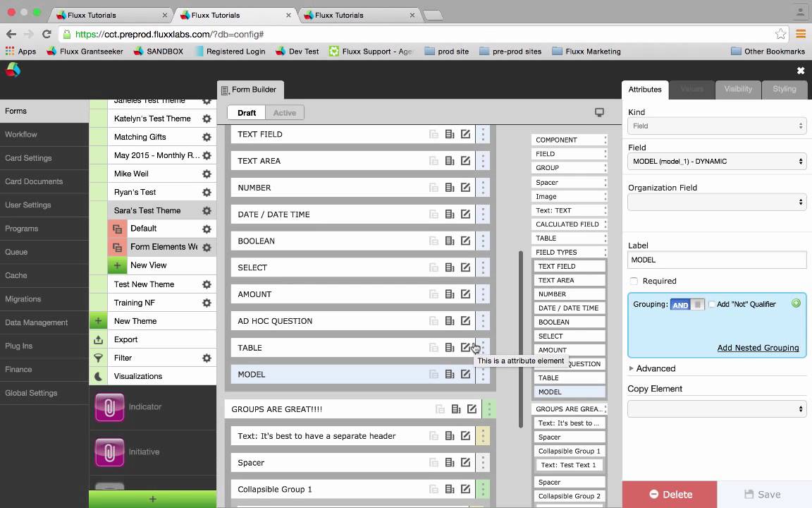Expand the Advanced section
Screen dimensions: 812x508
(652, 368)
